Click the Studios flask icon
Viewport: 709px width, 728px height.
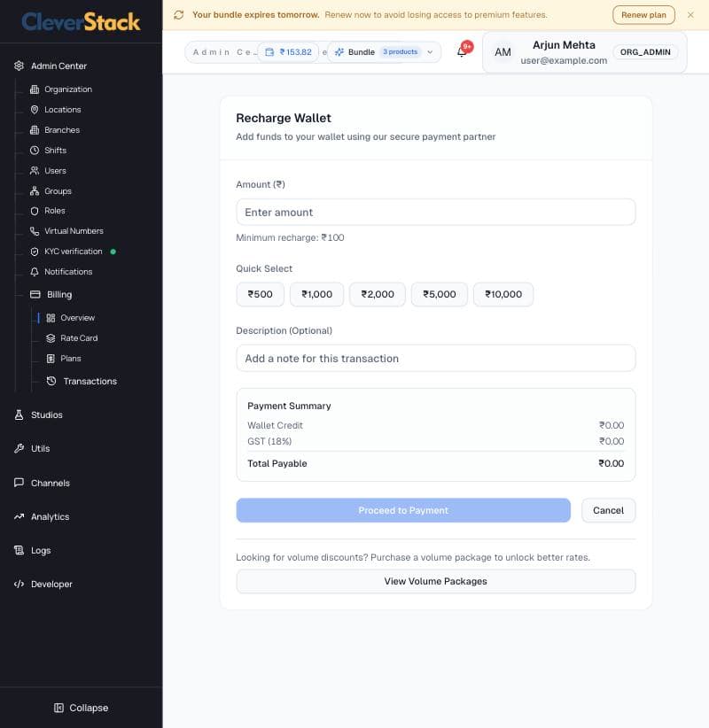19,415
